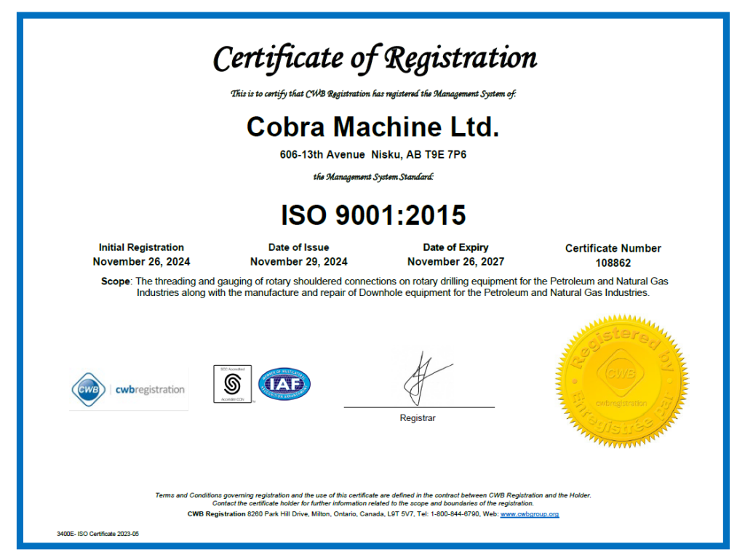Click the bold CWB Registration footer text

[216, 514]
